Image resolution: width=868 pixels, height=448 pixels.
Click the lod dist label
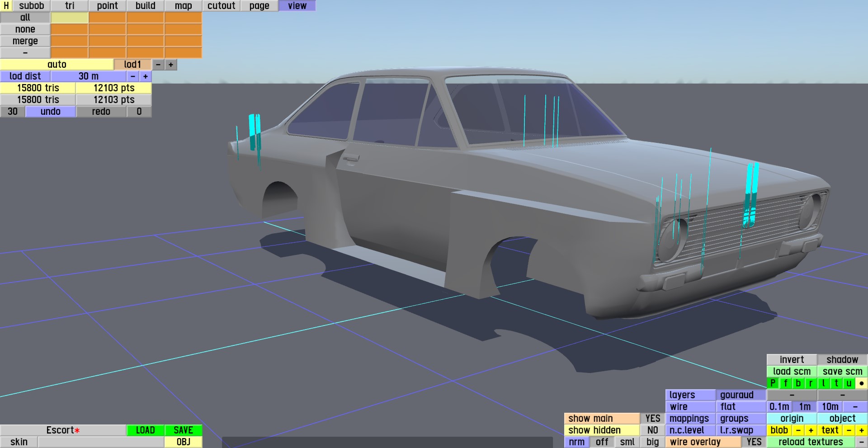coord(25,76)
